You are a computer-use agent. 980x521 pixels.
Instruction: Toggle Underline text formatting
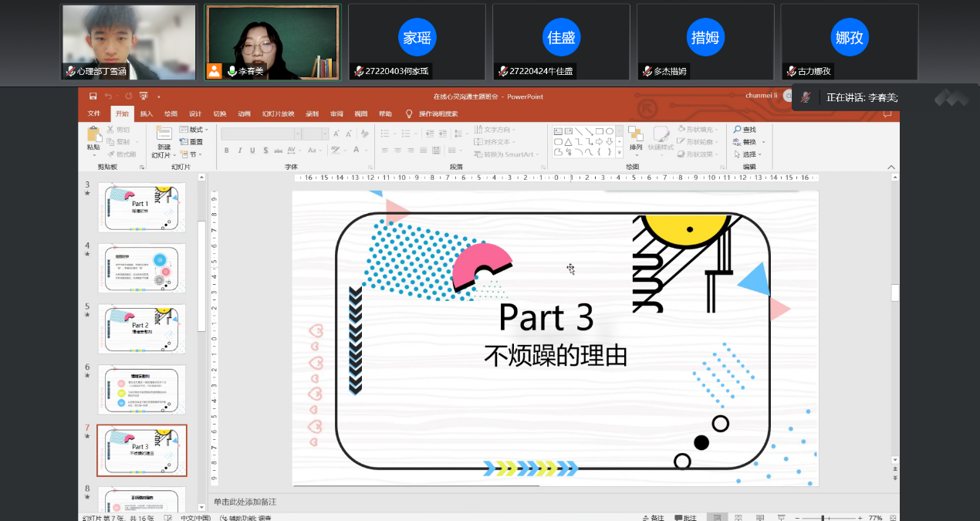[252, 151]
